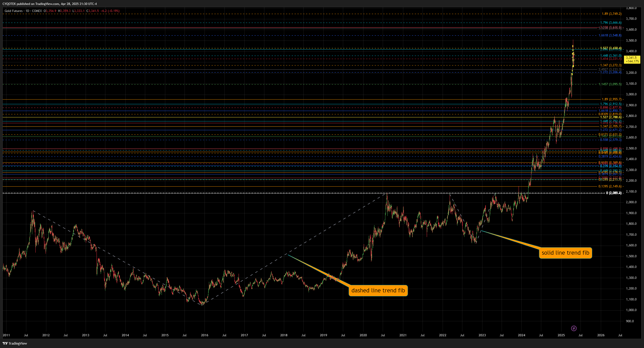Viewport: 644px width, 348px height.
Task: Click the 2025 label on time axis
Action: [x=561, y=335]
